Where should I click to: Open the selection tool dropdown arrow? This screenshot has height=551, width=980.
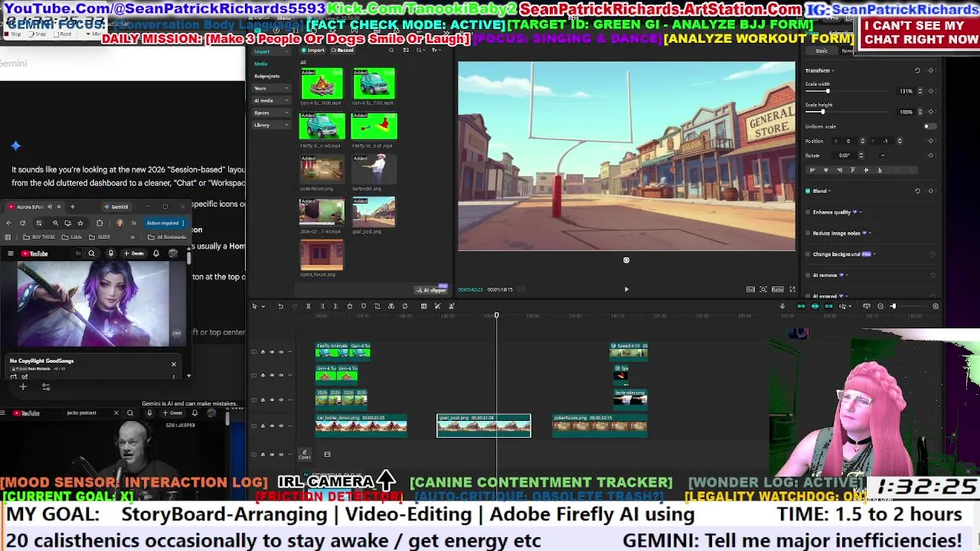263,306
